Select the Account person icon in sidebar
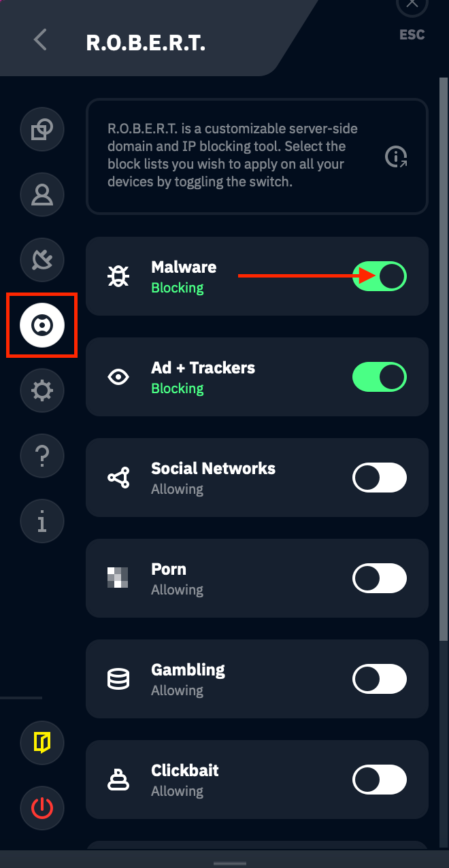Screen dimensions: 449x868 pyautogui.click(x=41, y=195)
